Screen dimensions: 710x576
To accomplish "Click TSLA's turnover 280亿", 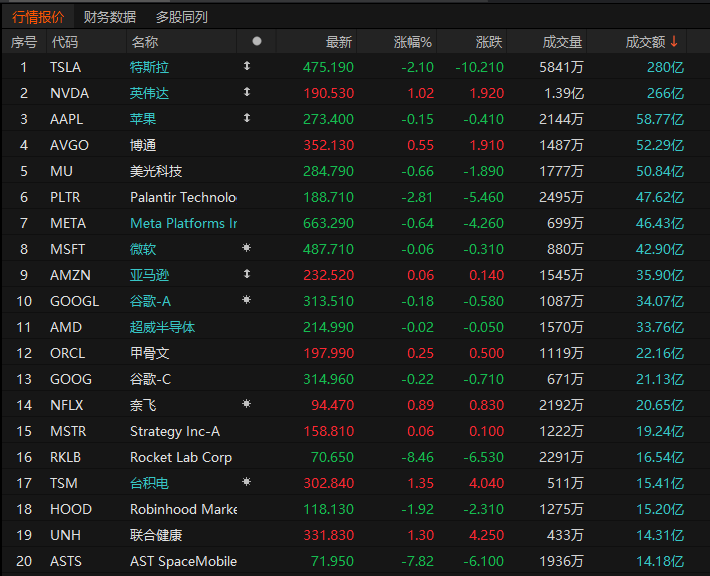I will click(665, 67).
